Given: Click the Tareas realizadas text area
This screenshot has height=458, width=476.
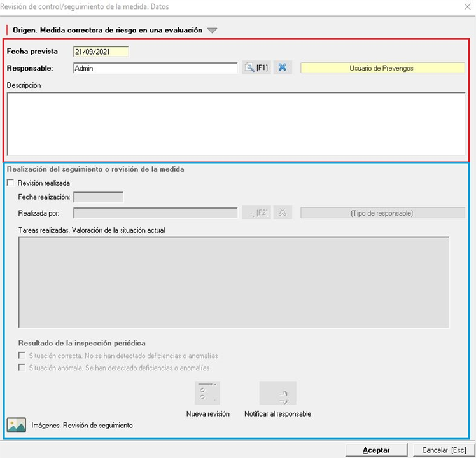Looking at the screenshot, I should [x=234, y=282].
